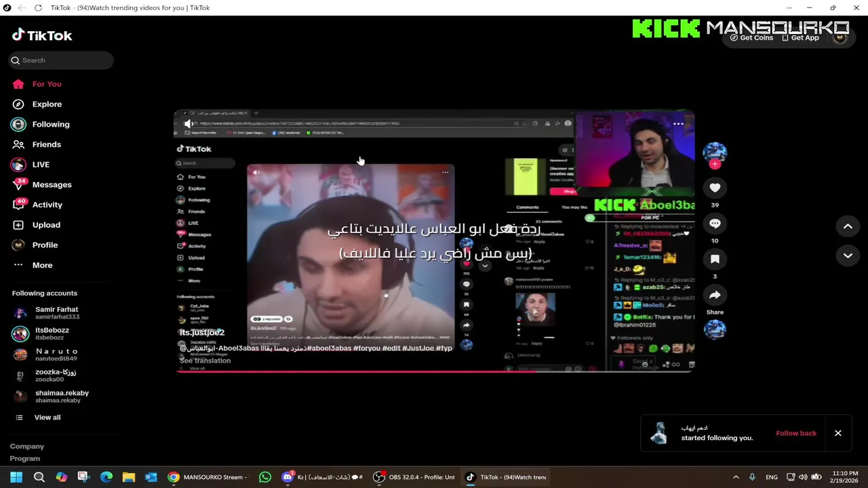The image size is (868, 488).
Task: Open Outlook from the taskbar
Action: click(151, 477)
